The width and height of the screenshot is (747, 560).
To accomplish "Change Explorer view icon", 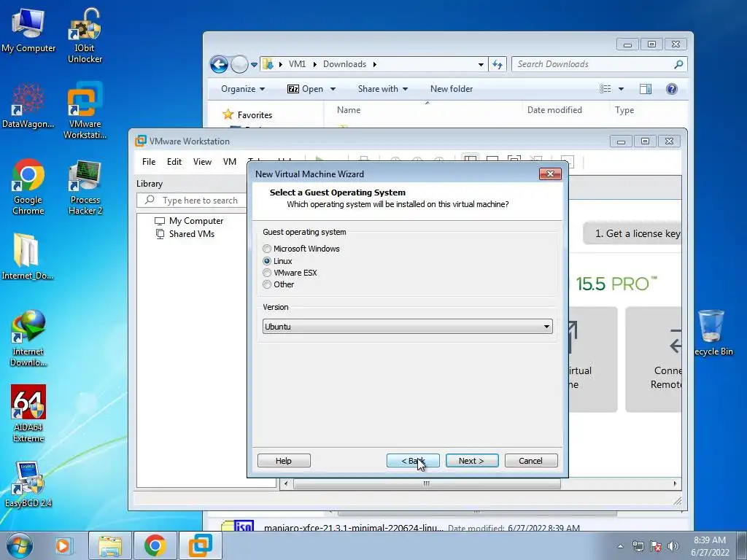I will [x=605, y=89].
